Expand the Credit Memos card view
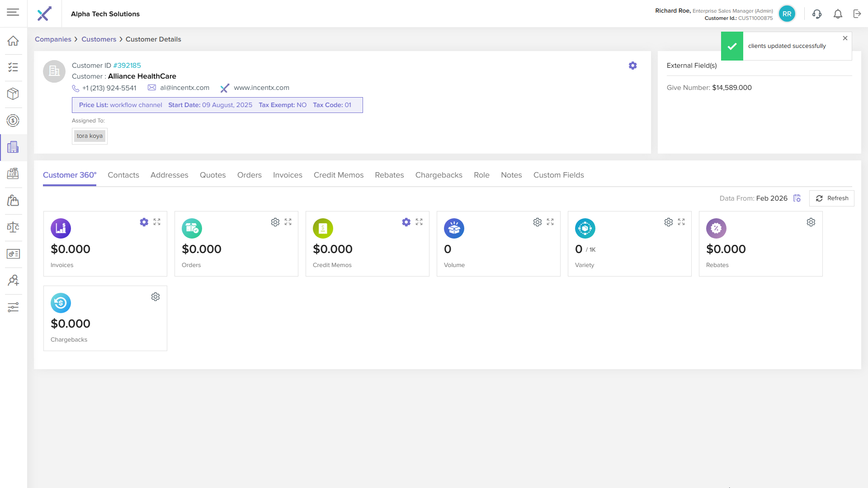Image resolution: width=868 pixels, height=488 pixels. (419, 222)
